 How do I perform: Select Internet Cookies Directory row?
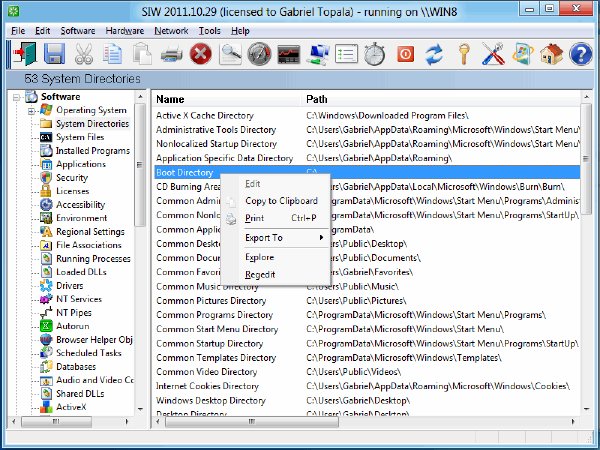[x=366, y=386]
